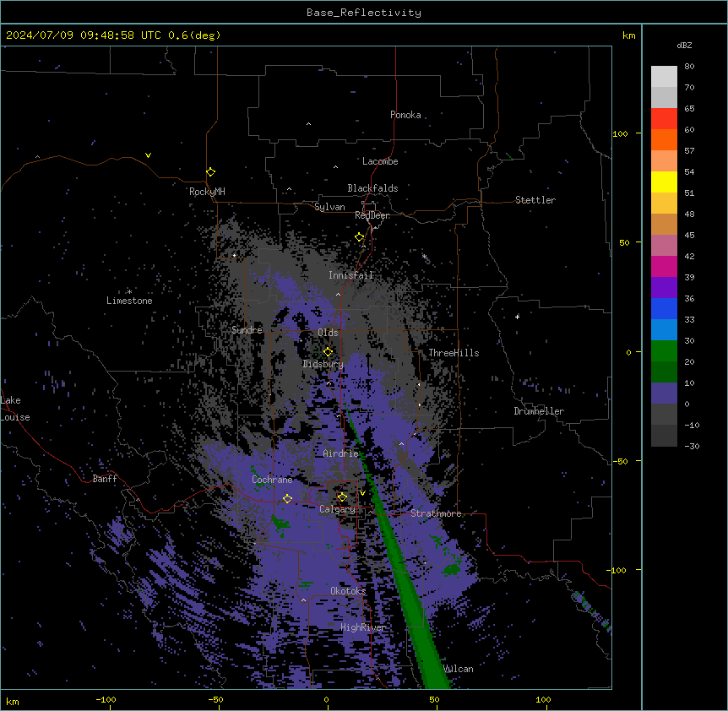Screen dimensions: 728x711
Task: Click the Vulcan city label
Action: point(458,669)
